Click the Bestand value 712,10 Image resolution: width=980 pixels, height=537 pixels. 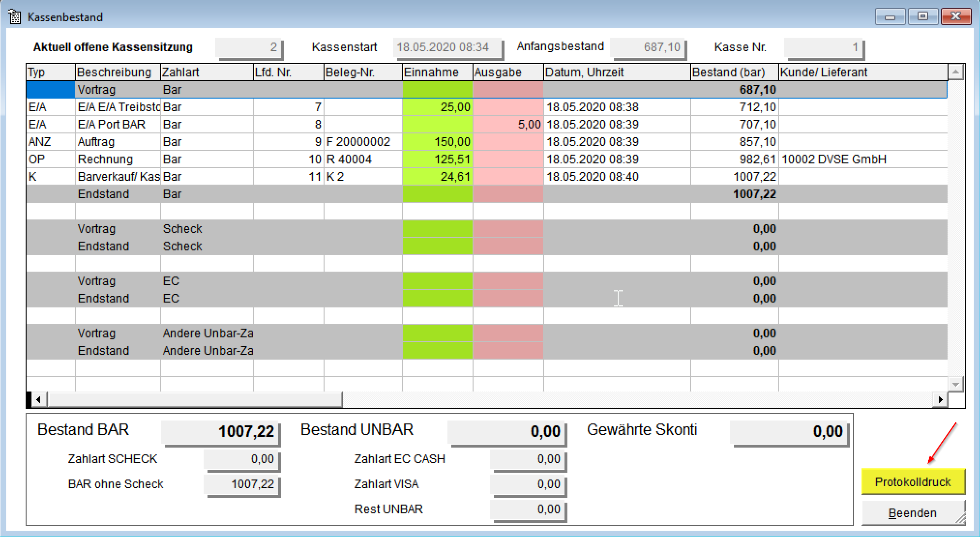click(735, 107)
